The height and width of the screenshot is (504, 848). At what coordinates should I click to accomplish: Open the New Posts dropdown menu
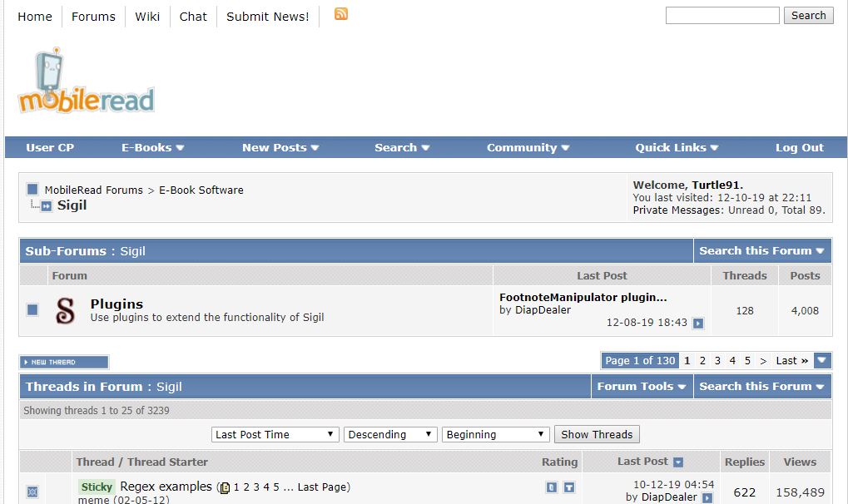tap(280, 148)
